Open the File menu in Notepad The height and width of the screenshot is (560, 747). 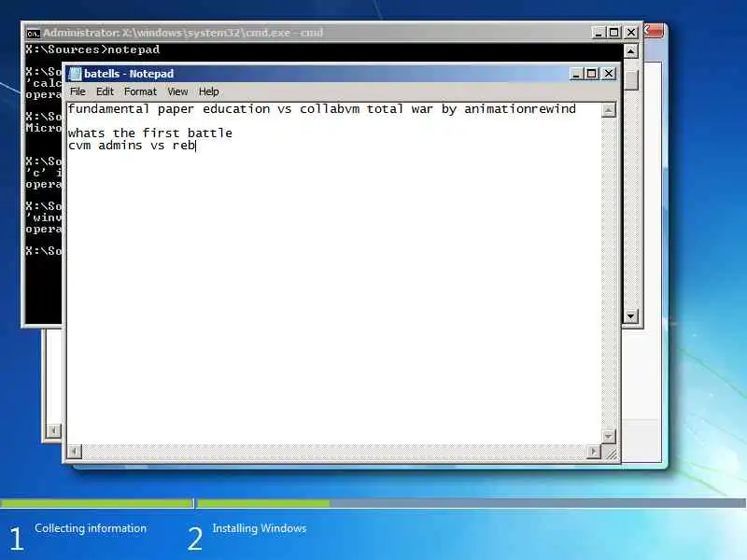point(78,91)
